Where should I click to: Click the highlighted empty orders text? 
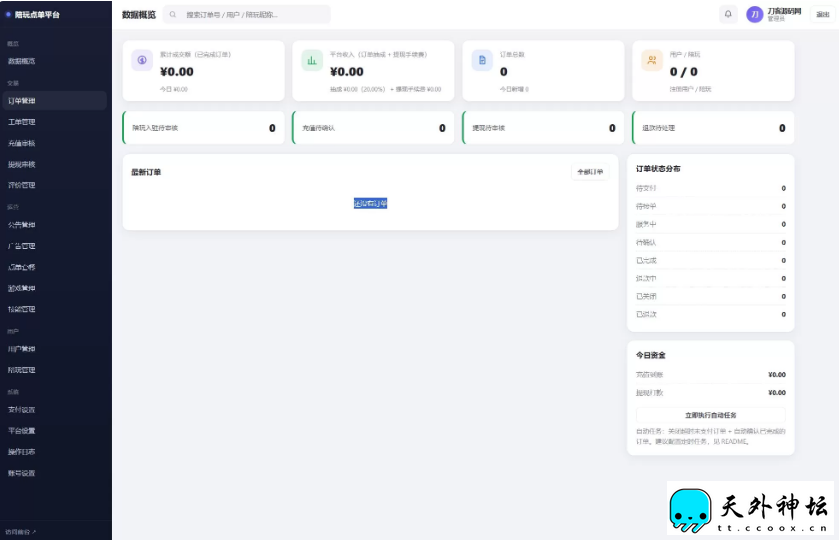(370, 203)
